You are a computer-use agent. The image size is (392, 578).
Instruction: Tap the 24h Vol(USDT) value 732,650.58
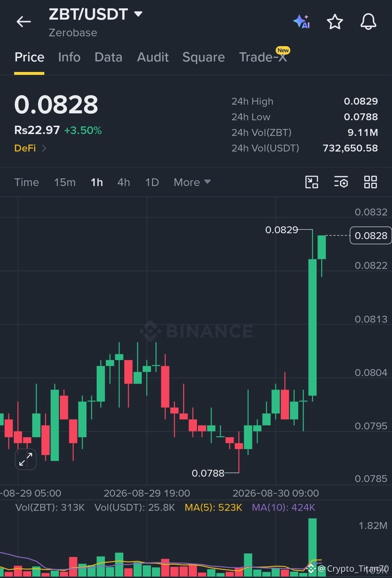(350, 148)
